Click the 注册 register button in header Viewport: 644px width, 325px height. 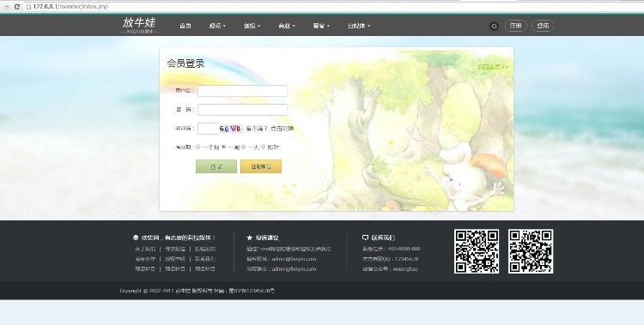515,26
